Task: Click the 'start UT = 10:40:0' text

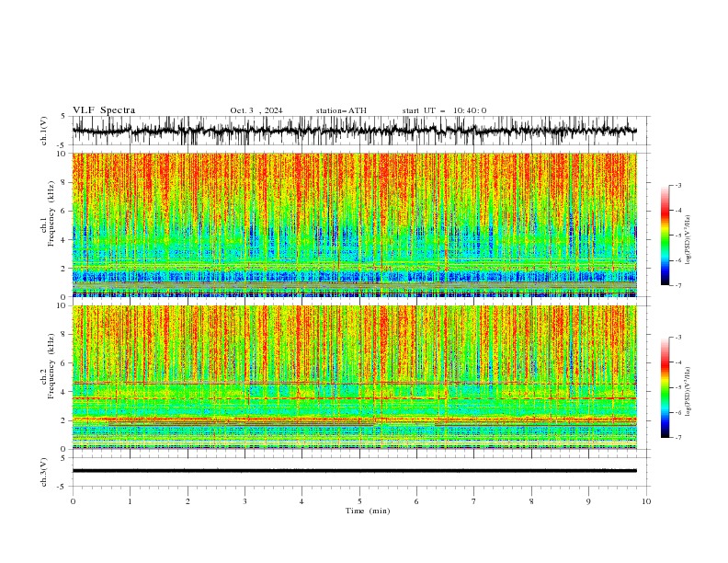Action: point(444,110)
